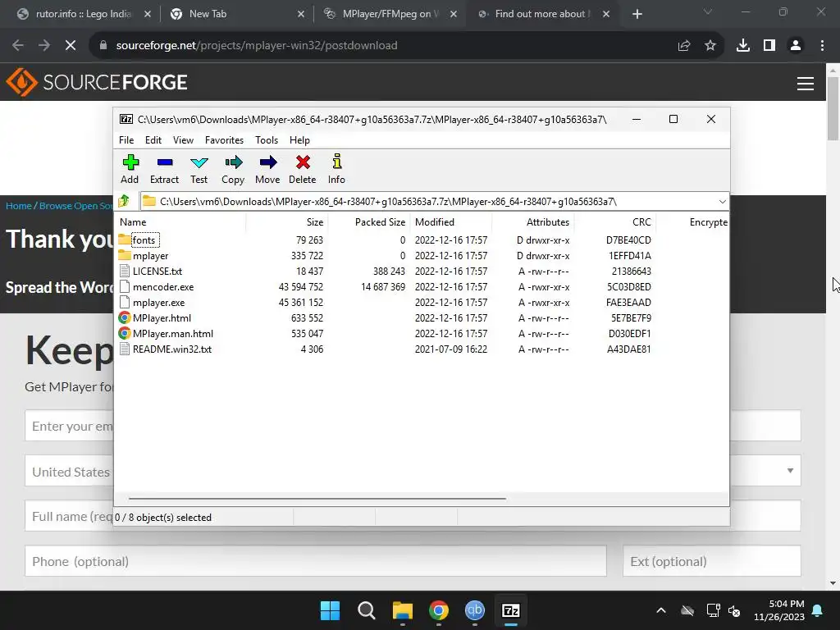The image size is (840, 630).
Task: Expand the 7-Zip address path dropdown
Action: [722, 202]
